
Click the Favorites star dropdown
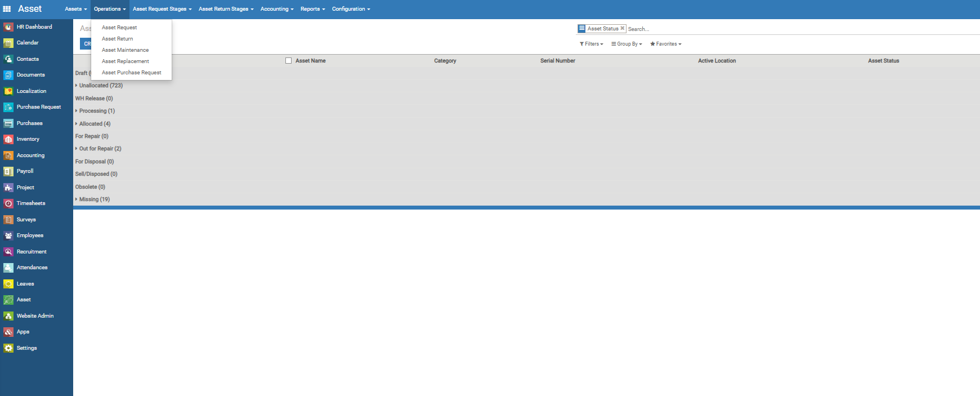click(665, 44)
